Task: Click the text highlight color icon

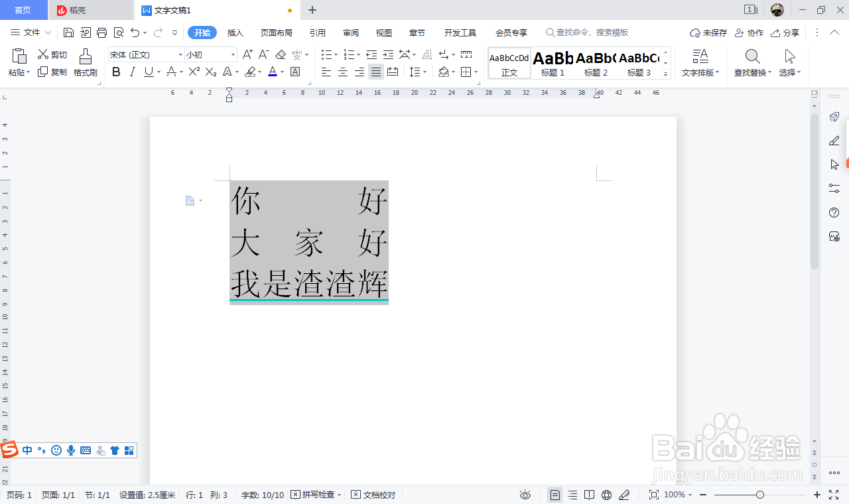Action: [251, 72]
